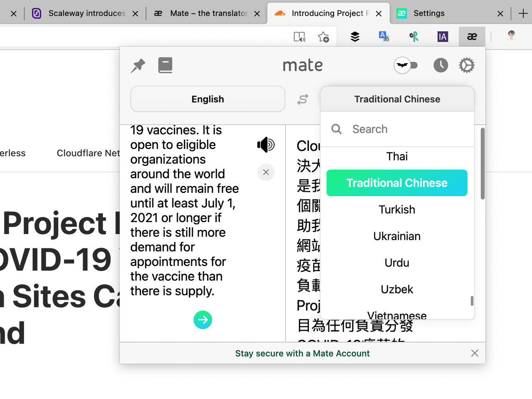
Task: Select highlighted Traditional Chinese option
Action: (x=397, y=183)
